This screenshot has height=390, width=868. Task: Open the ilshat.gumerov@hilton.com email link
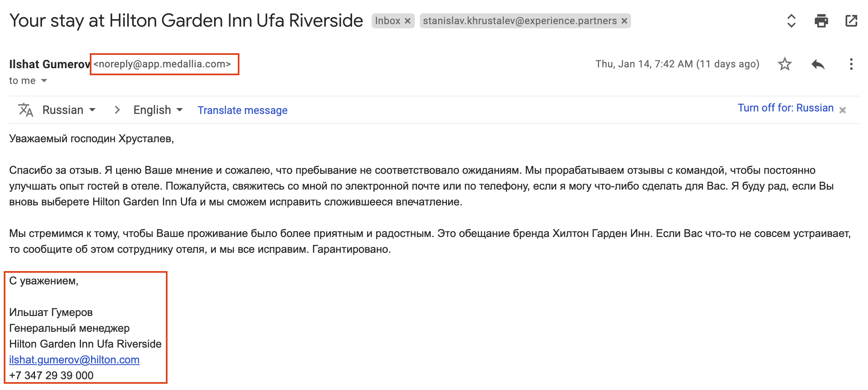click(74, 360)
